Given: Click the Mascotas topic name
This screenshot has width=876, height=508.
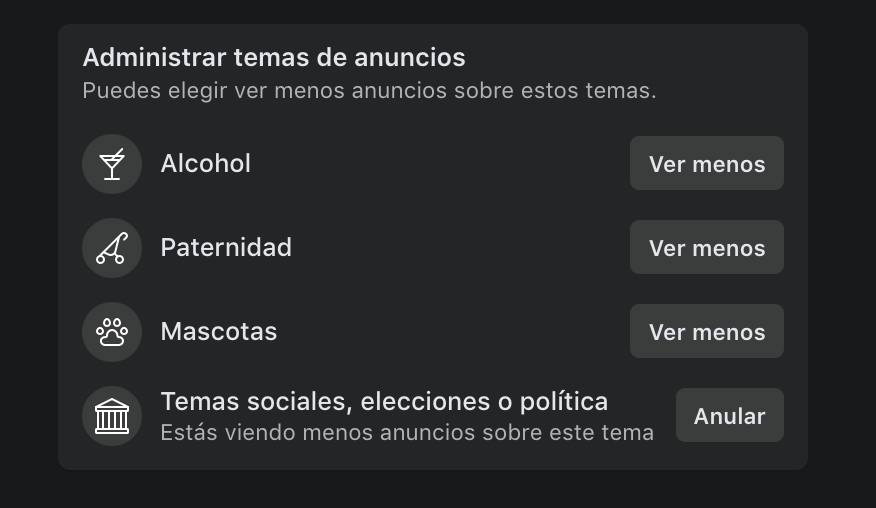Looking at the screenshot, I should [219, 332].
